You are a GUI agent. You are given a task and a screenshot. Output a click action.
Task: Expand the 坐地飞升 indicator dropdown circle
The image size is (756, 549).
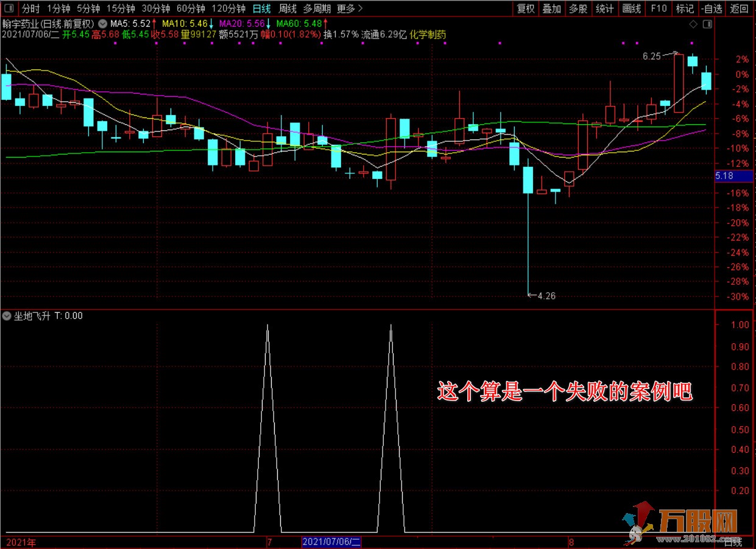[7, 316]
